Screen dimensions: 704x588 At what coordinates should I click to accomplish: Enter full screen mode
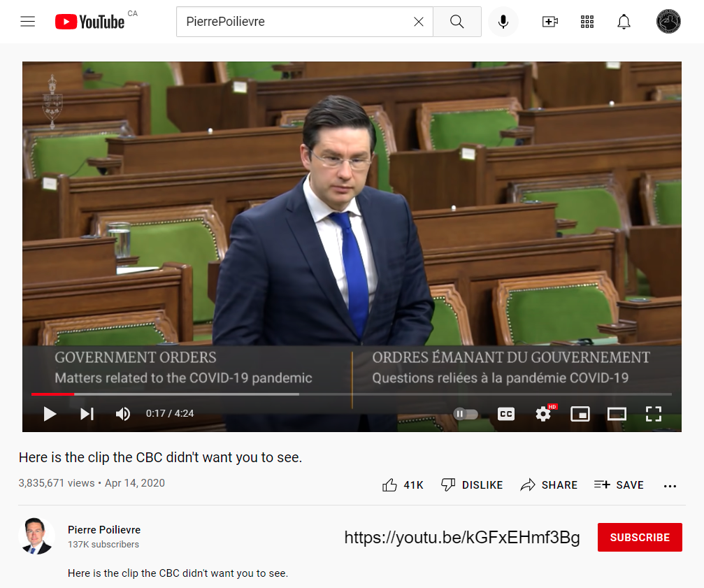pyautogui.click(x=654, y=413)
